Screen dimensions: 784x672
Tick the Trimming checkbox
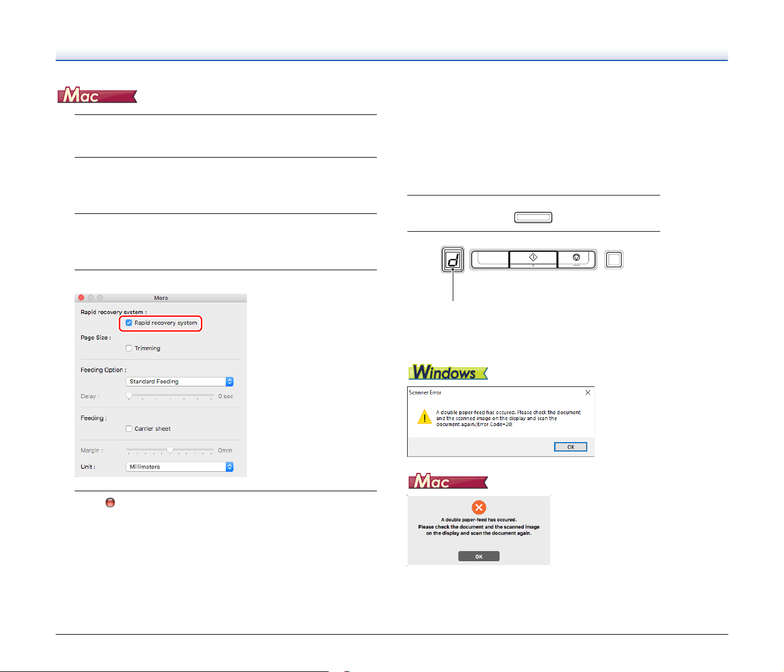click(129, 348)
